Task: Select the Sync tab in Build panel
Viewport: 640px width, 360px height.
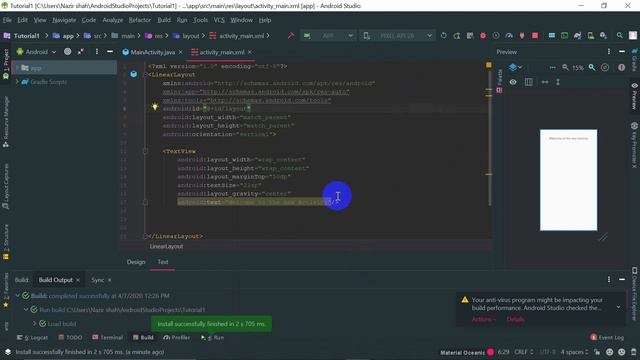Action: 98,280
